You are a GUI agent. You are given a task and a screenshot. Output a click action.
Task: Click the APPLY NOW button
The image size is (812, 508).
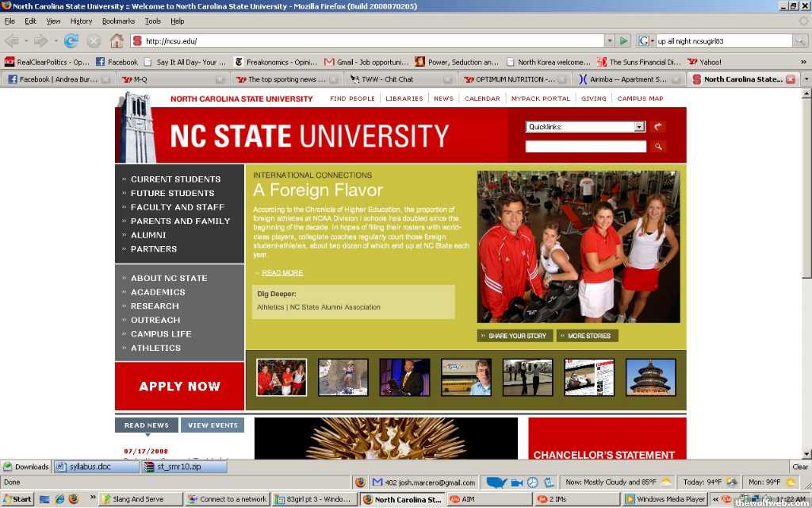click(x=180, y=387)
